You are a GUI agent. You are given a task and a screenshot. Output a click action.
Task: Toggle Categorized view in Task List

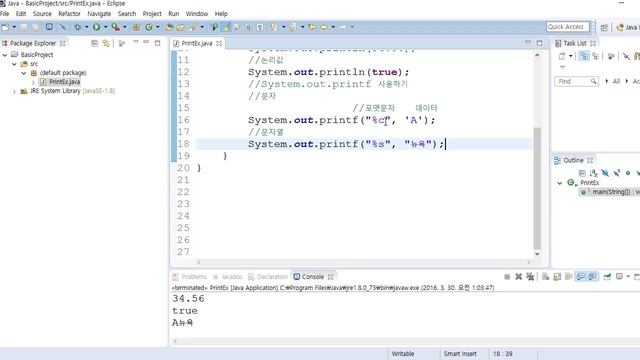click(584, 56)
